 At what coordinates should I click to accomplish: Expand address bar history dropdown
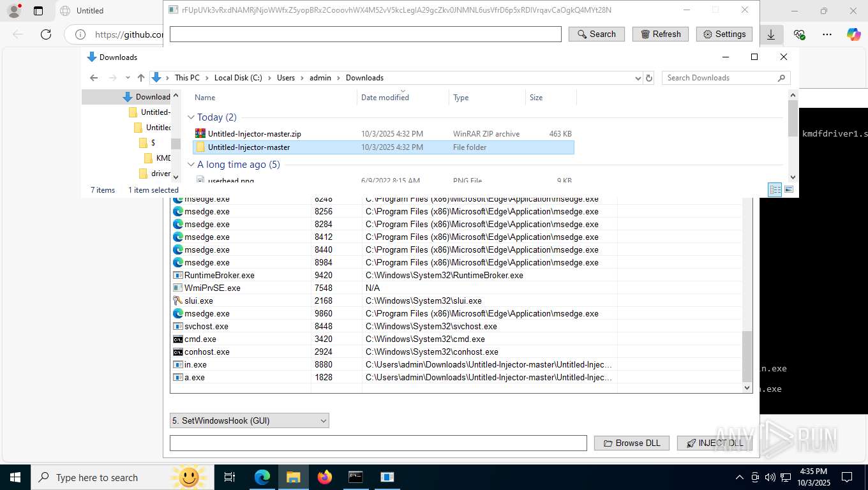click(638, 78)
